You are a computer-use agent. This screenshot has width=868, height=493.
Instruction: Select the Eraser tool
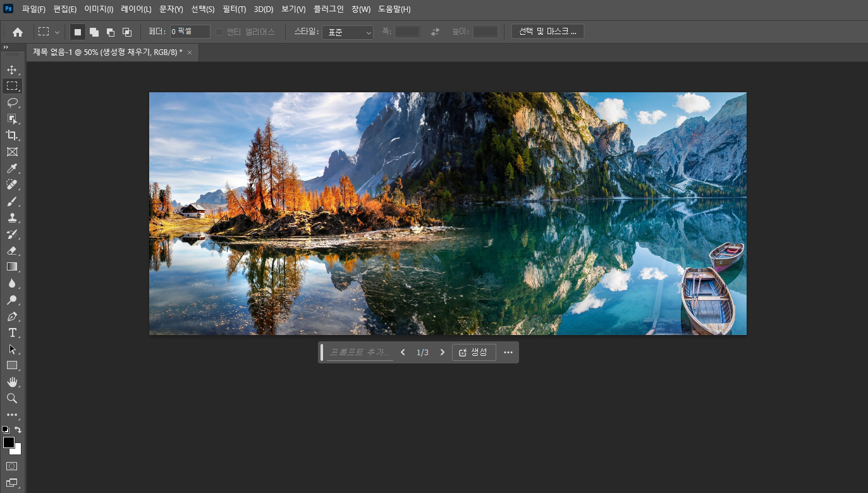pos(12,250)
